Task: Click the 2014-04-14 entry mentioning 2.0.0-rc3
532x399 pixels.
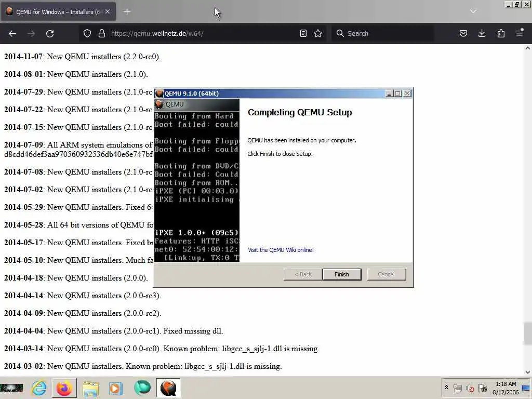Action: [83, 296]
